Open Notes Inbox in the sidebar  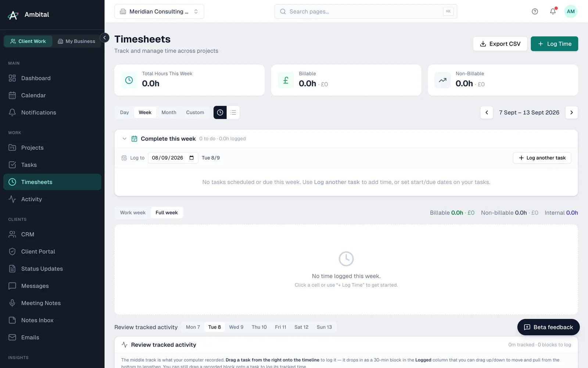[52, 320]
